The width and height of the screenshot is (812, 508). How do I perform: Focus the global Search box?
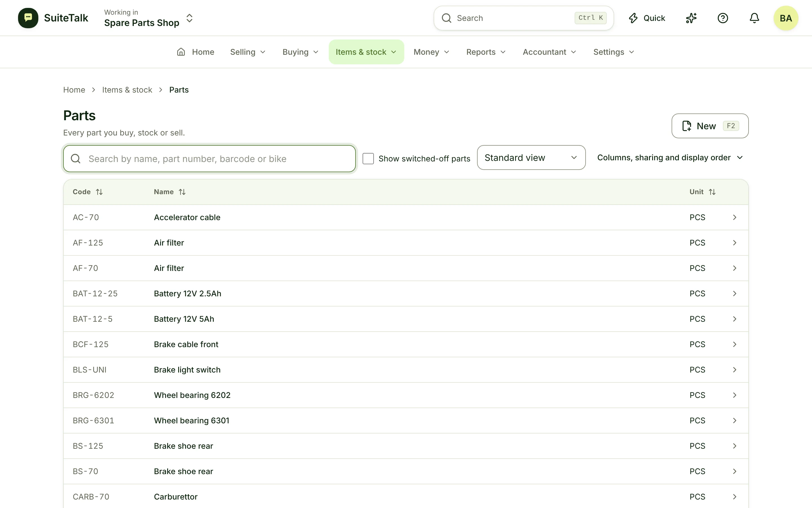coord(524,18)
